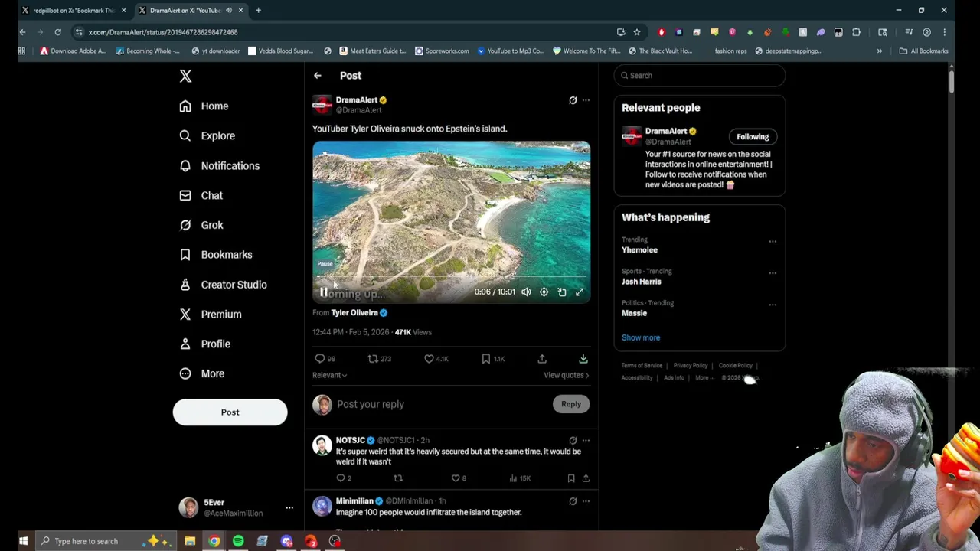Share NOTSJC comment
The height and width of the screenshot is (551, 980).
(586, 478)
